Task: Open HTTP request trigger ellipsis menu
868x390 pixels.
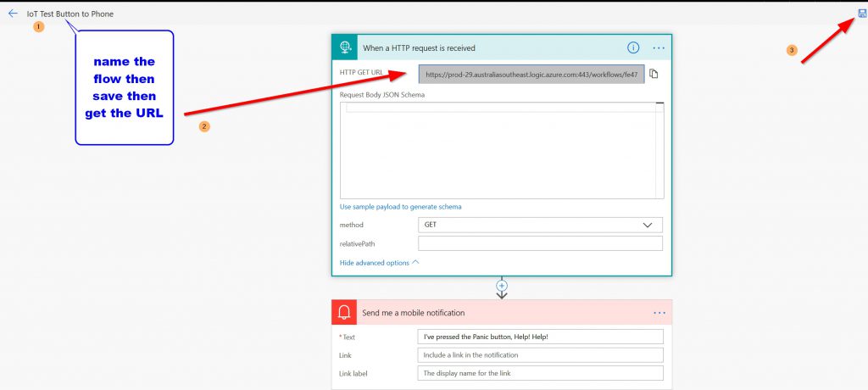Action: coord(659,48)
